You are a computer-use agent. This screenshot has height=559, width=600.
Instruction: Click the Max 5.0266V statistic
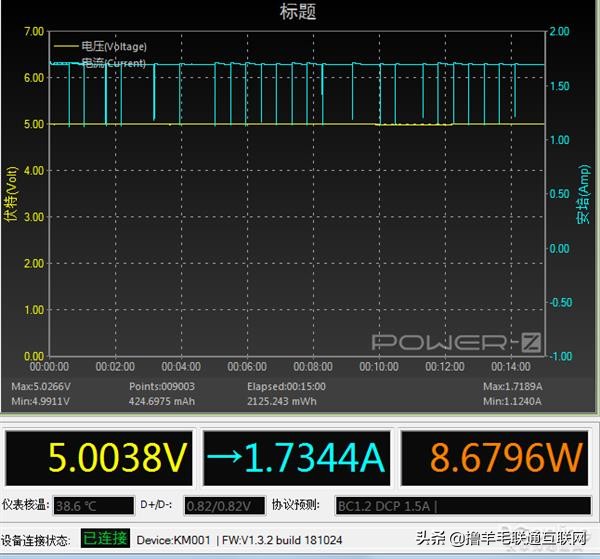(x=41, y=385)
